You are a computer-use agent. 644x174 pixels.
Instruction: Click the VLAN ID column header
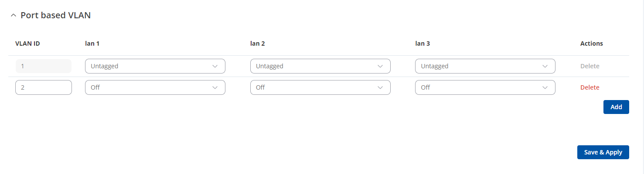point(28,43)
